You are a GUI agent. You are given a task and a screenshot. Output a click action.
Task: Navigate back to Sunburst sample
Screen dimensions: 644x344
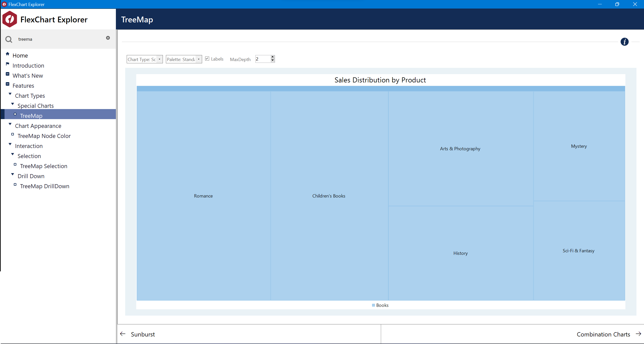pos(143,334)
